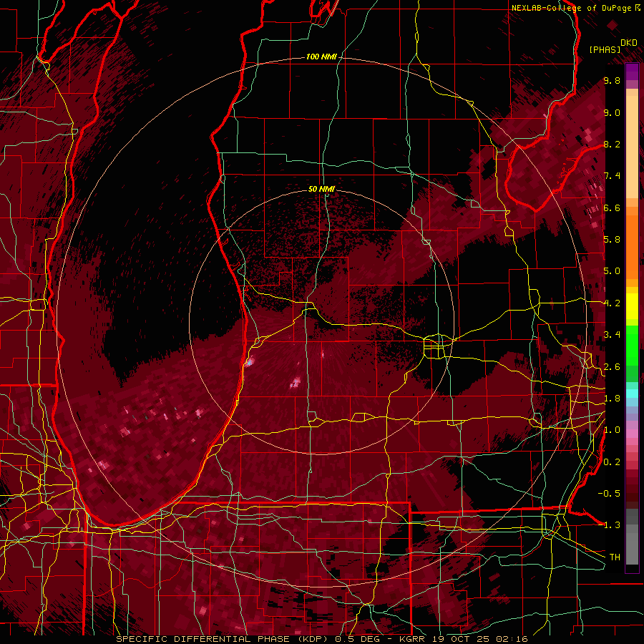Click the [PHAS] units label
Viewport: 644px width, 644px height.
[x=605, y=49]
